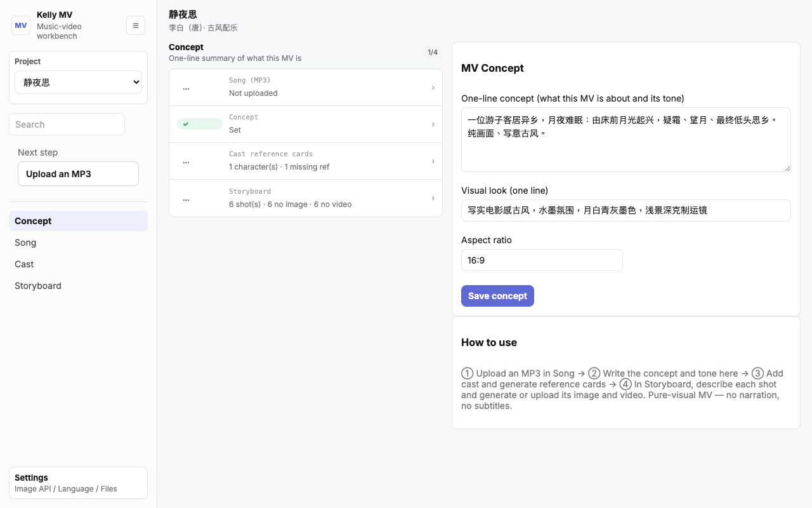Click the 静夜思 page title
Viewport: 812px width, 508px height.
(183, 15)
